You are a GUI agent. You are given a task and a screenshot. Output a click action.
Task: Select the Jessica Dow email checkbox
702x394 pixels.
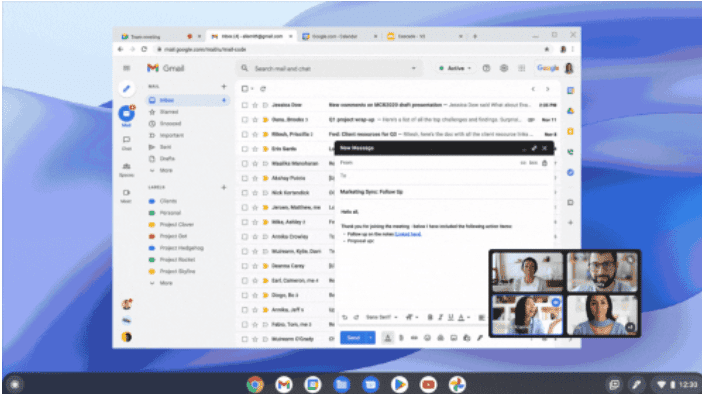point(244,105)
